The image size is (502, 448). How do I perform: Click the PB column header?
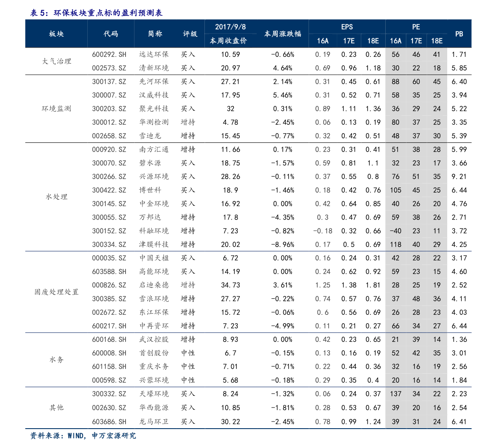[x=459, y=34]
